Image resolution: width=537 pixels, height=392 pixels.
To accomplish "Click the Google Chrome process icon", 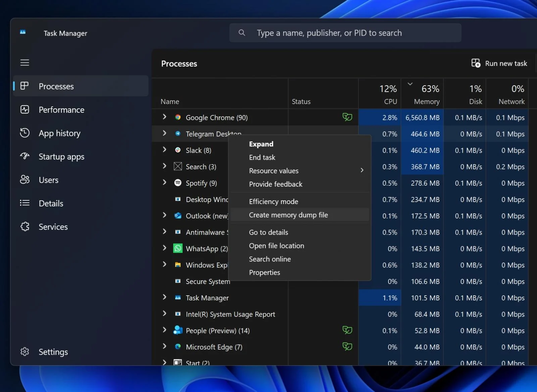I will (178, 117).
